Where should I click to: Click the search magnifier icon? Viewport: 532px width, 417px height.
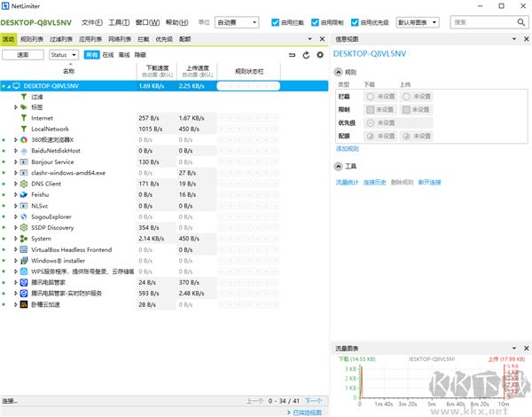[520, 21]
